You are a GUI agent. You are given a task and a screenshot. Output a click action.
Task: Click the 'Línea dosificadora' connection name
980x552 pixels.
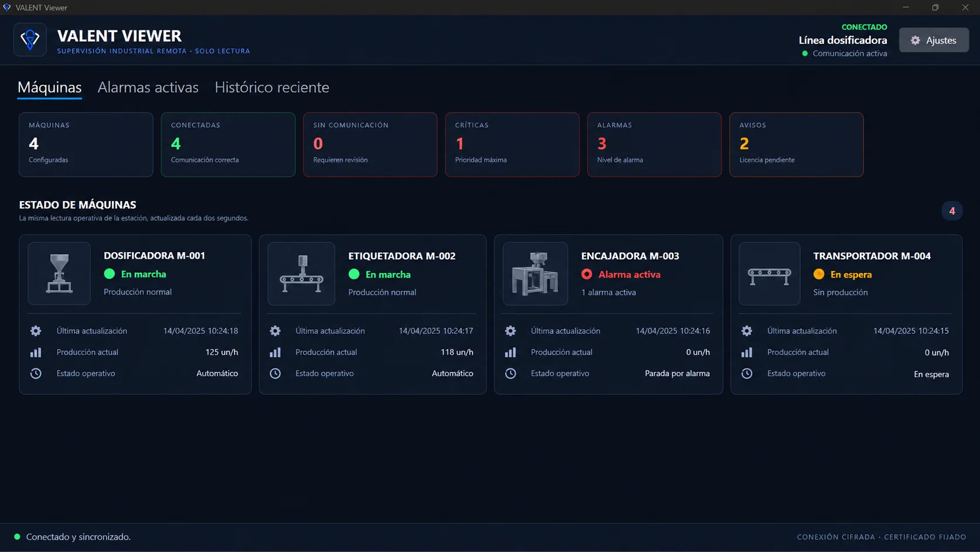pyautogui.click(x=843, y=40)
